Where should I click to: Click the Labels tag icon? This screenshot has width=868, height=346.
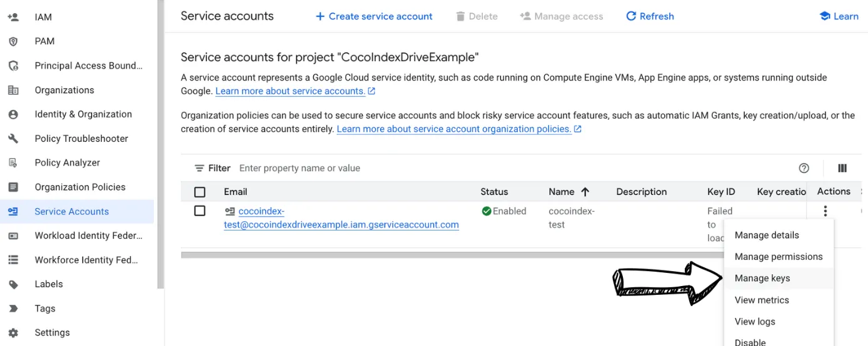[13, 284]
